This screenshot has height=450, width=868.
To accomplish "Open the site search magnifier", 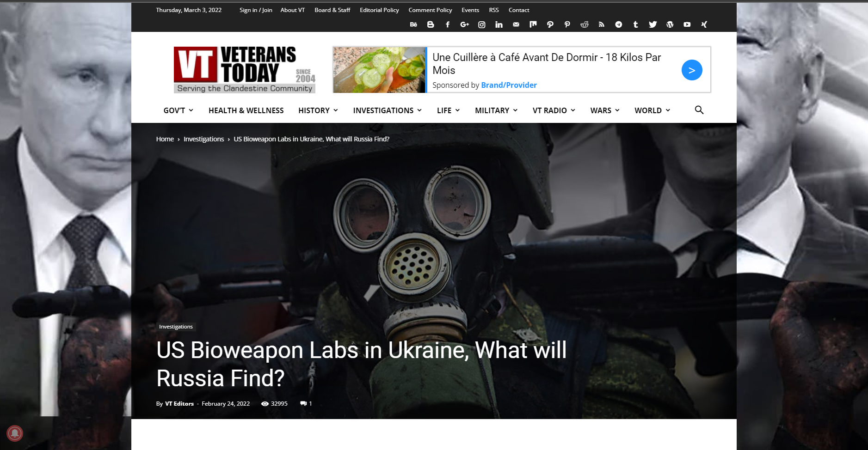I will click(699, 110).
